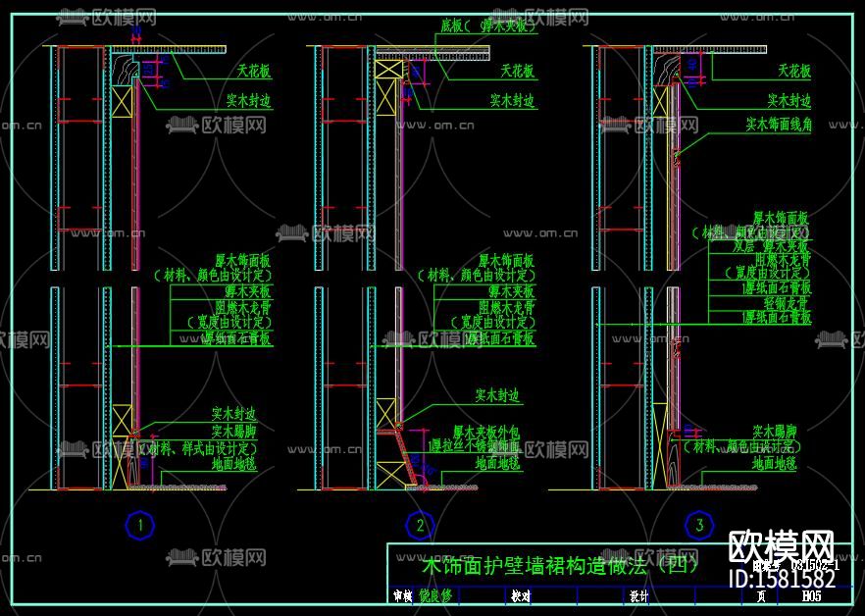Viewport: 865px width, 616px height.
Task: Select the 校对 cell in title block
Action: (521, 596)
